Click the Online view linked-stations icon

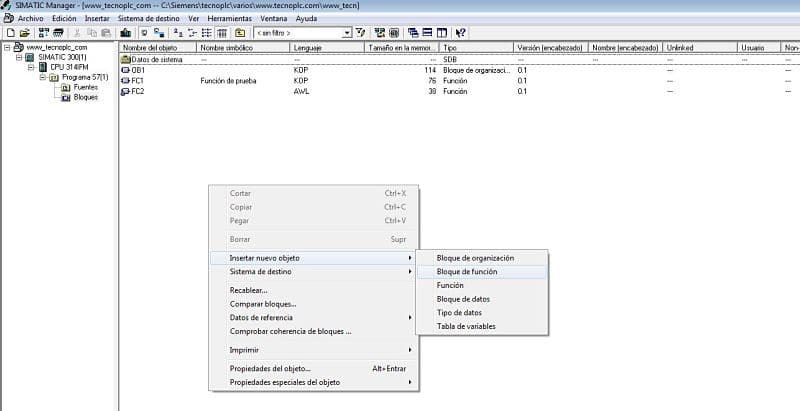(159, 33)
